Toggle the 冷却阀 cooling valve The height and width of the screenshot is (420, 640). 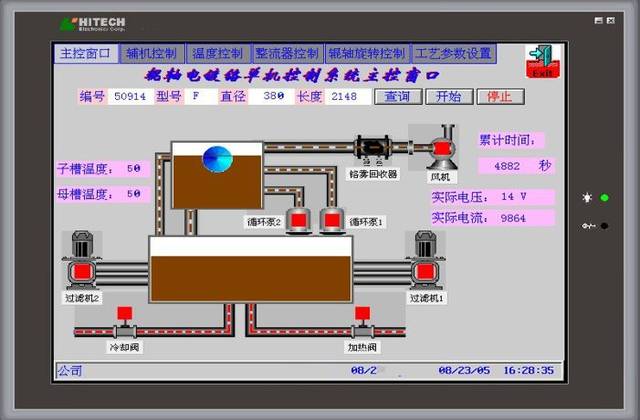(125, 323)
